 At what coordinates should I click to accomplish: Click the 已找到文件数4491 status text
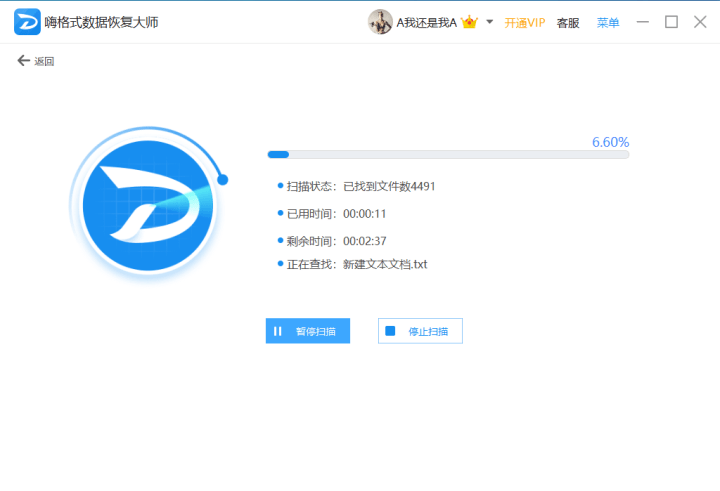coord(389,186)
